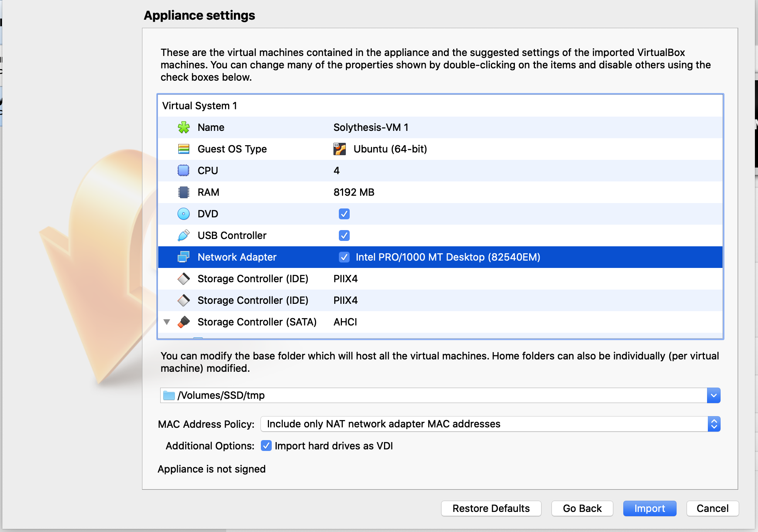Click the USB Controller plug icon
This screenshot has height=532, width=758.
(x=184, y=236)
